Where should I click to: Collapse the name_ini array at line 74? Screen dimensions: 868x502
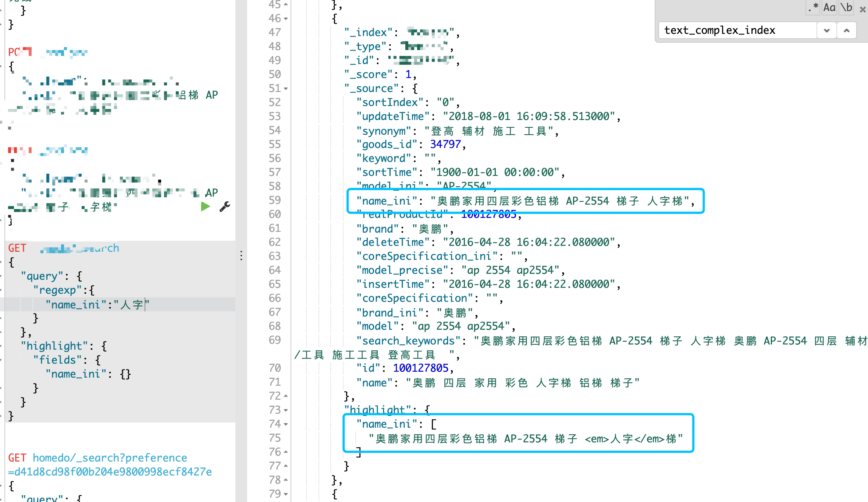point(286,424)
